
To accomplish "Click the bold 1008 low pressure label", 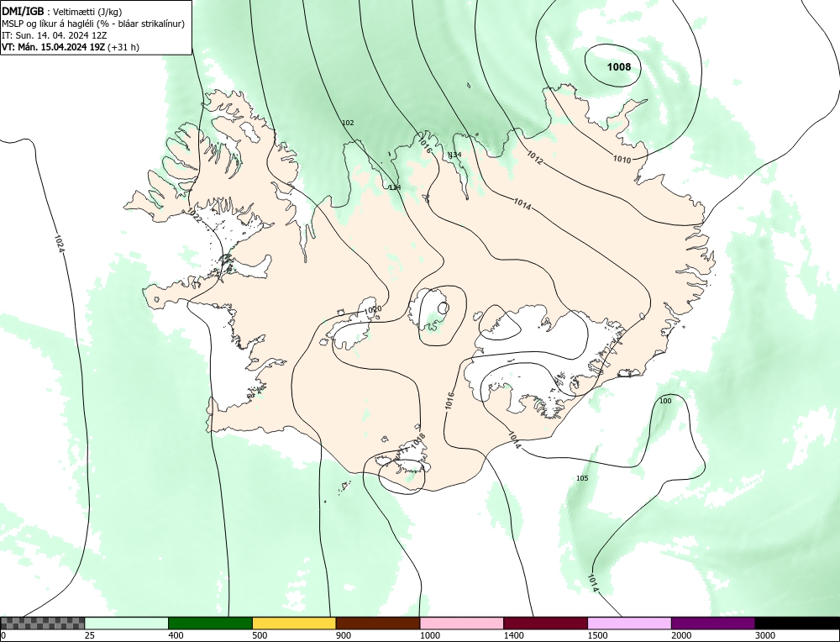I will click(x=619, y=67).
